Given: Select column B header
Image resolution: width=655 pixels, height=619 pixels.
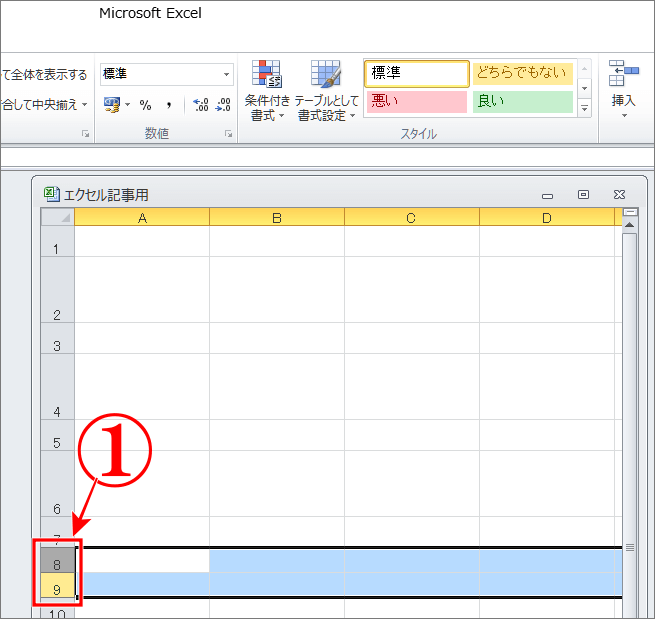Looking at the screenshot, I should coord(277,218).
